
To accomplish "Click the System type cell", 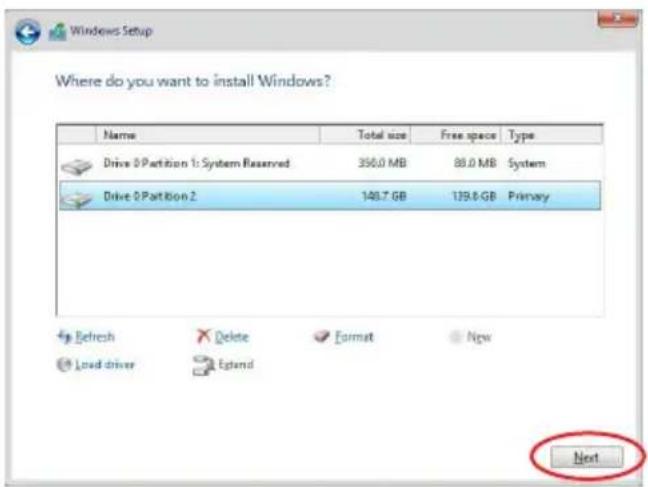I will (x=526, y=164).
